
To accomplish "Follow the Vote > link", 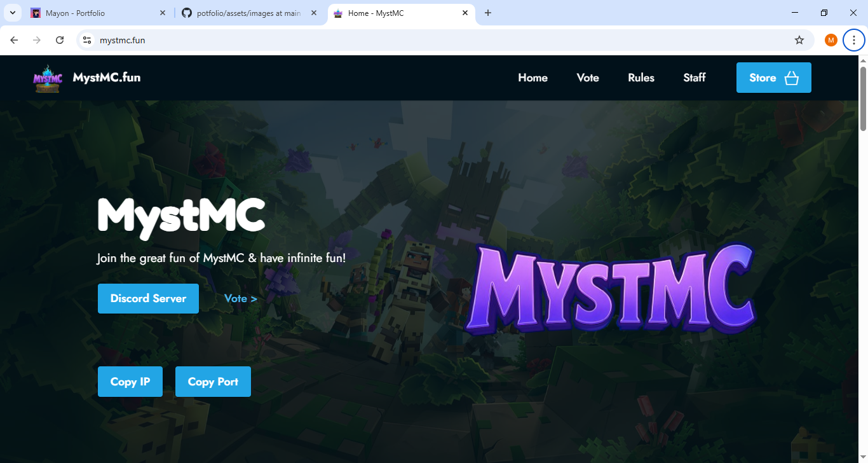I will [240, 298].
